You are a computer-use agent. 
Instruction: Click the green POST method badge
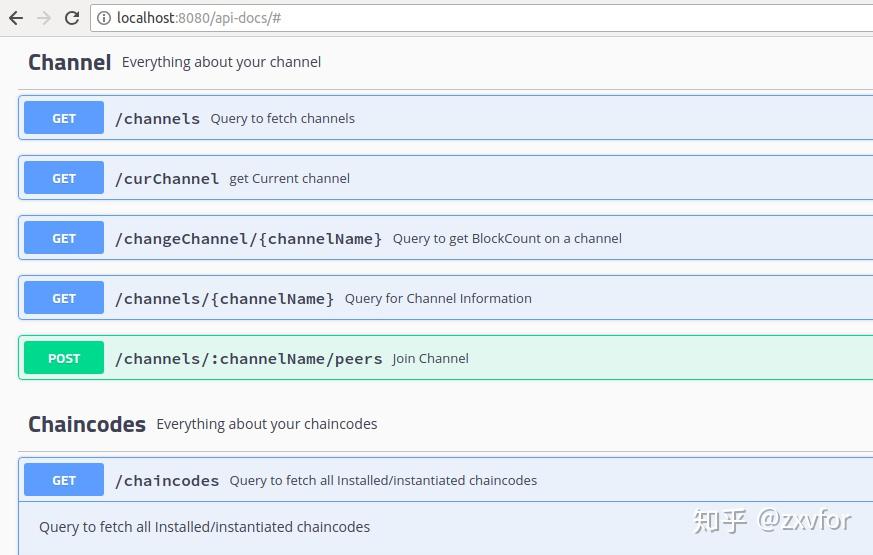pos(64,358)
